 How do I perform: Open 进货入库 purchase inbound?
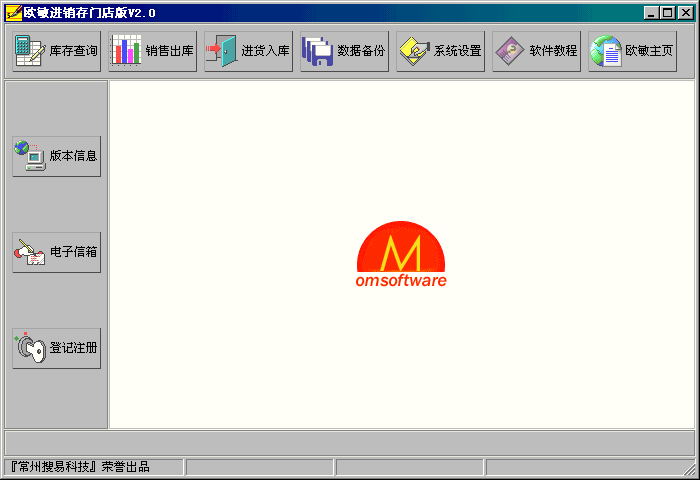coord(249,51)
